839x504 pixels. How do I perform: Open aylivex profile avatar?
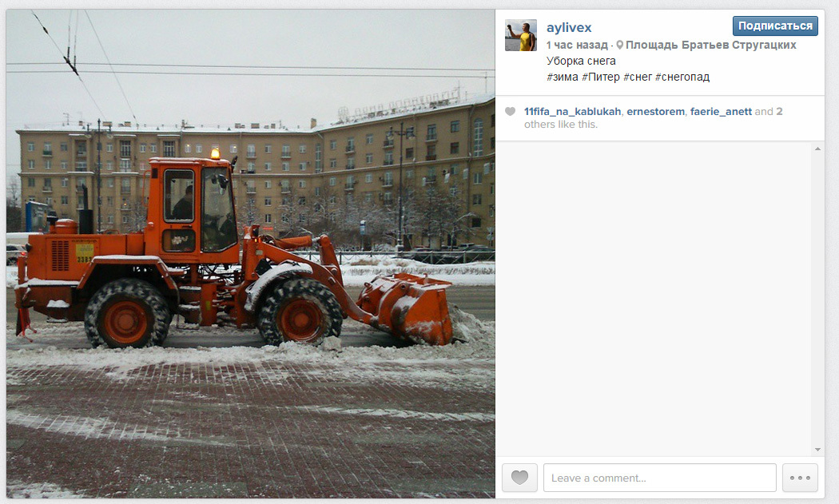click(521, 35)
